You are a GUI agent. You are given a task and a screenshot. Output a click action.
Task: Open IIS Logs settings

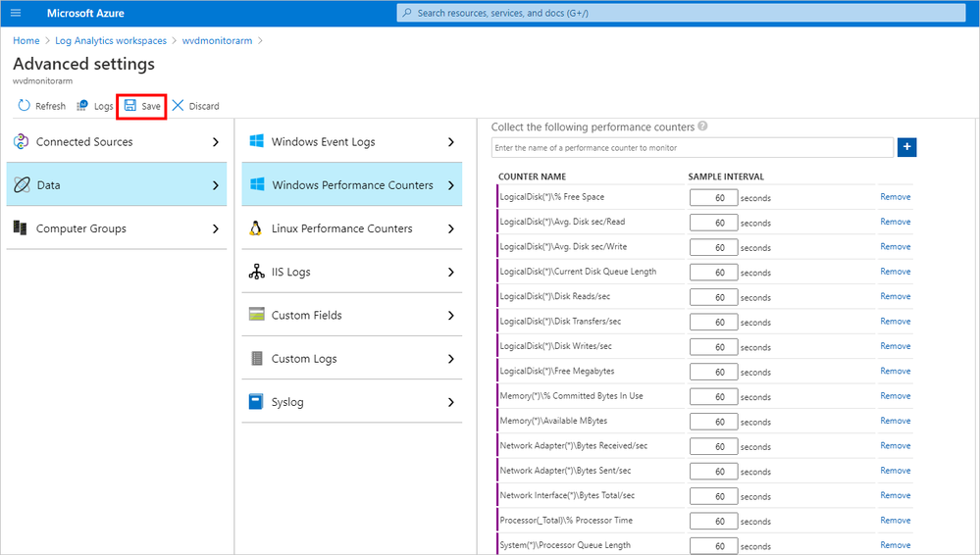[x=352, y=272]
